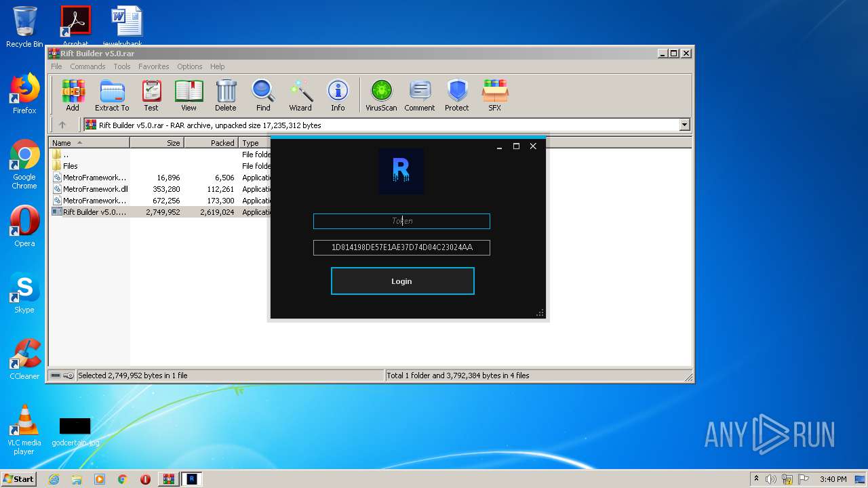Select the Files folder row
The image size is (868, 488).
click(160, 166)
